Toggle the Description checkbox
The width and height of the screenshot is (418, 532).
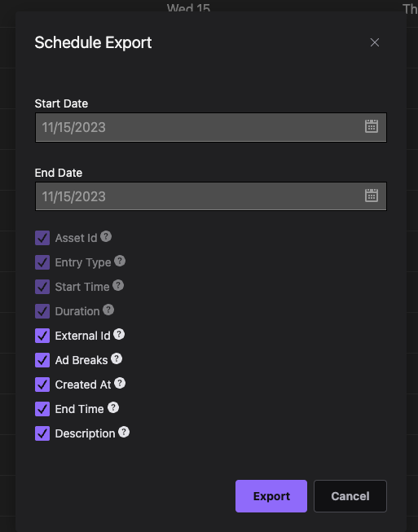coord(42,433)
